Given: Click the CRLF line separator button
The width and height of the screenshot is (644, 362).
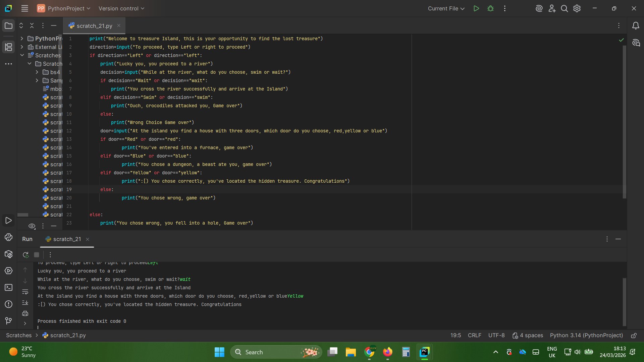Looking at the screenshot, I should point(474,335).
